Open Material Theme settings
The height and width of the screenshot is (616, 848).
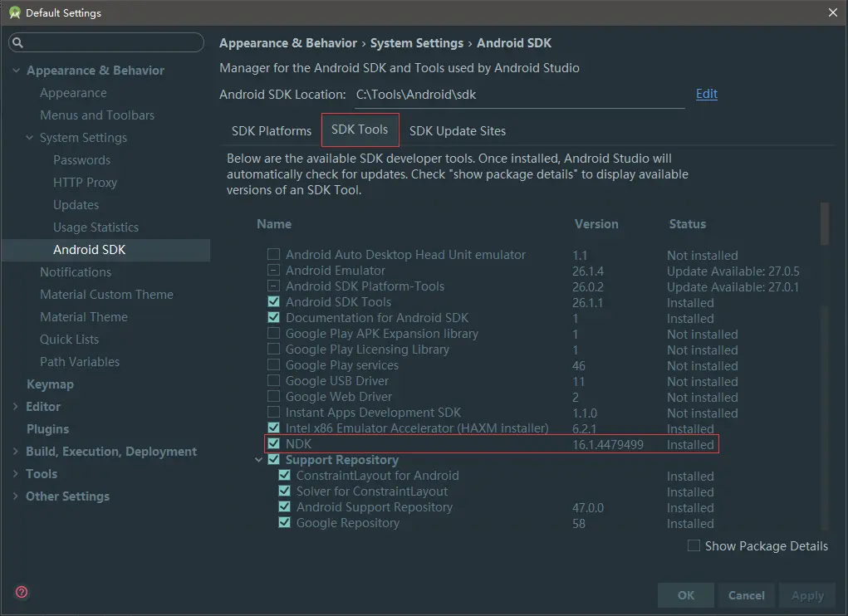84,317
